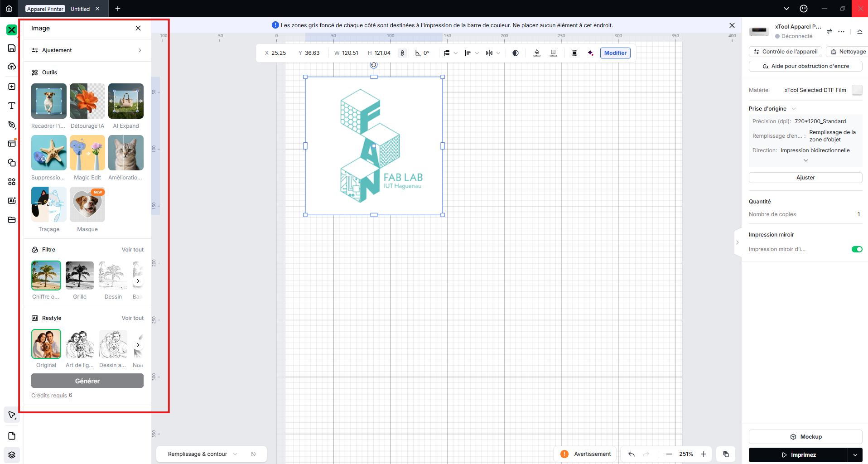Switch to the Untitled tab
The image size is (868, 464).
(80, 9)
